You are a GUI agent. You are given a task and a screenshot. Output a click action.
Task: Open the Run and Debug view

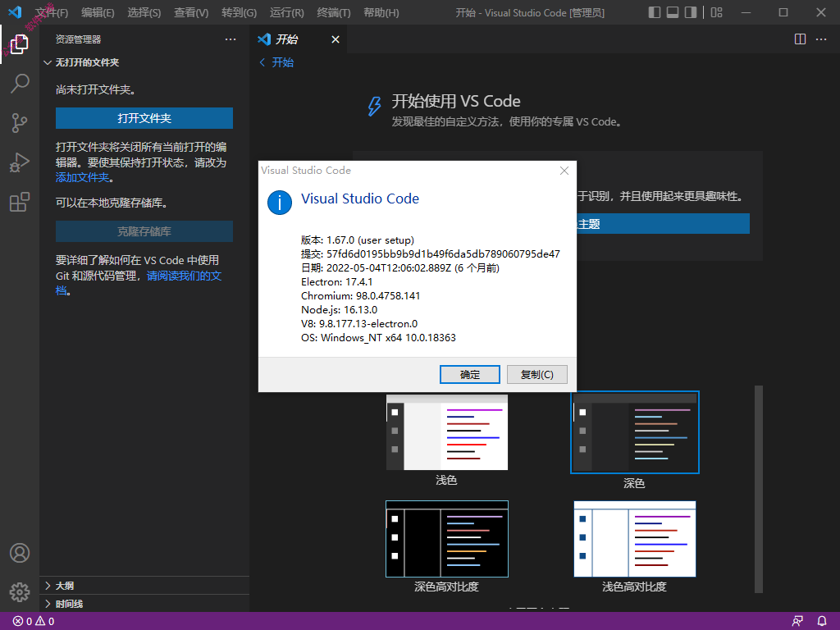coord(20,163)
